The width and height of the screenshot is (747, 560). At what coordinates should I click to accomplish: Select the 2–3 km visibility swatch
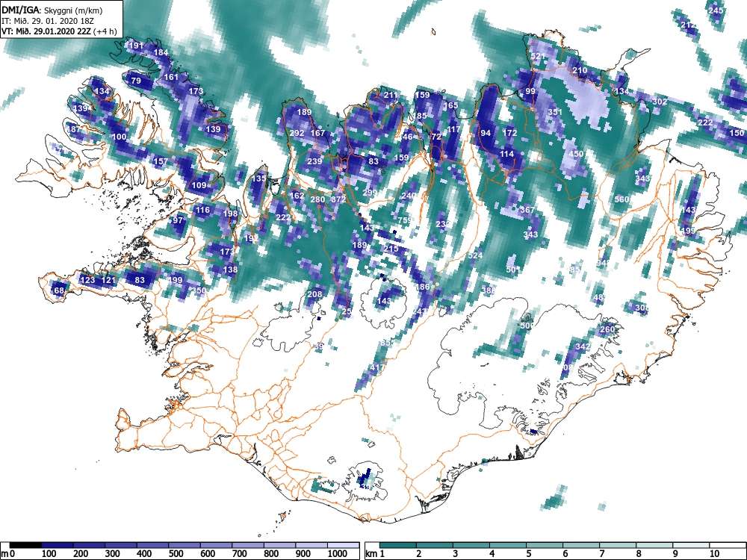pos(435,545)
